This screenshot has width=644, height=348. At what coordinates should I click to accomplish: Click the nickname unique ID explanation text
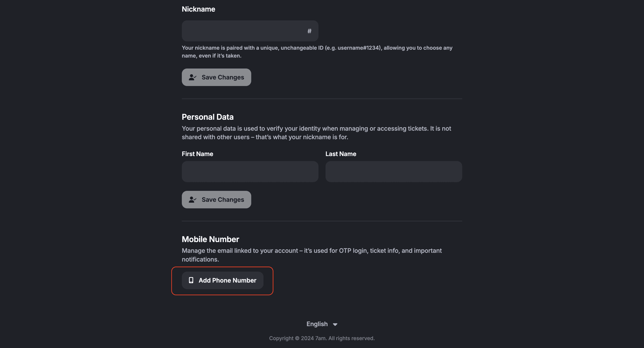317,52
